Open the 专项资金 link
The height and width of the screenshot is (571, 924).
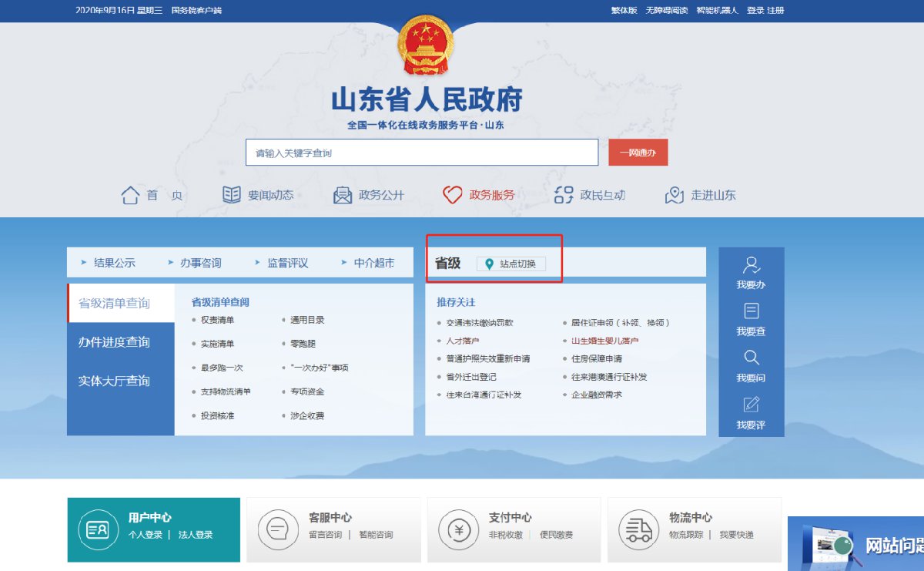click(x=307, y=391)
